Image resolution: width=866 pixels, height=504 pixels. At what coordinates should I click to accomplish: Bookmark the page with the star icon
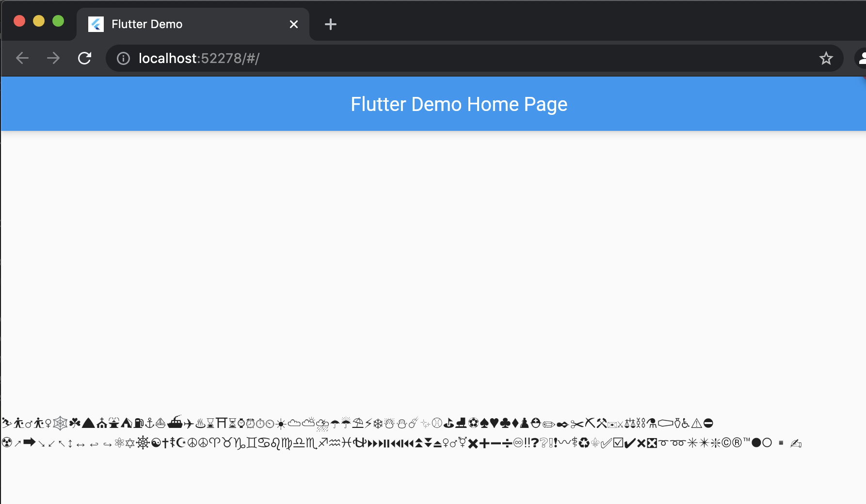[825, 58]
